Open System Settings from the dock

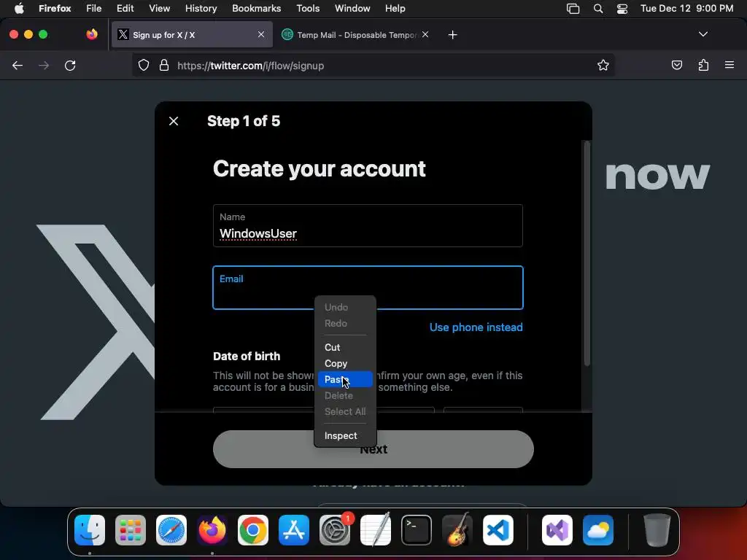(x=335, y=530)
